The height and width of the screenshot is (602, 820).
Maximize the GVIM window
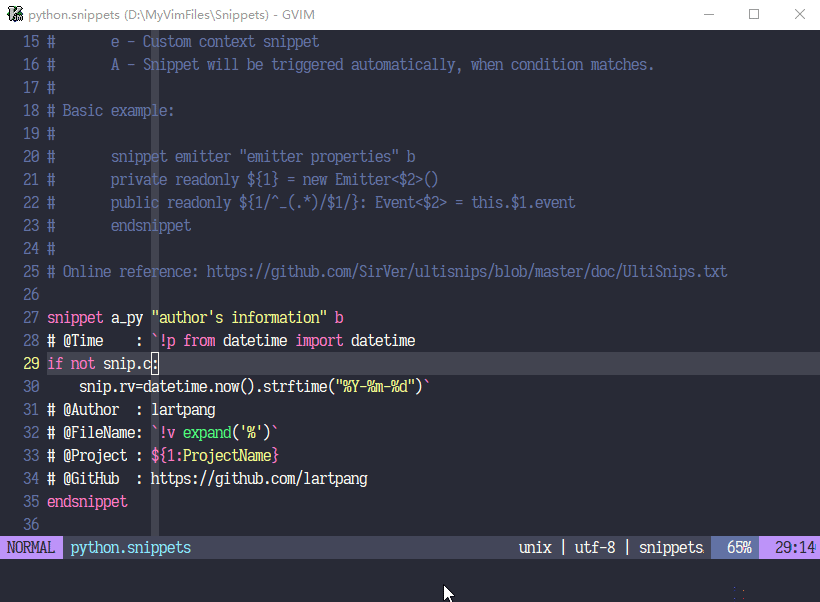coord(754,14)
